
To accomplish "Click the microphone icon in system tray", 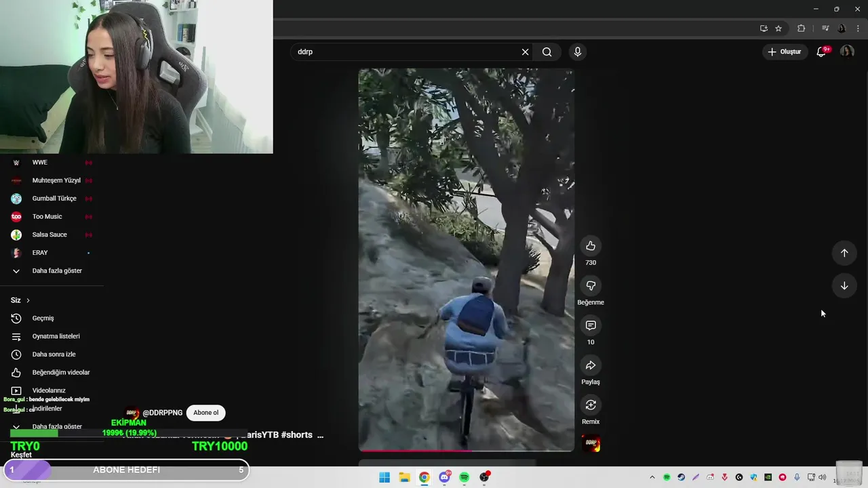I will click(x=797, y=477).
